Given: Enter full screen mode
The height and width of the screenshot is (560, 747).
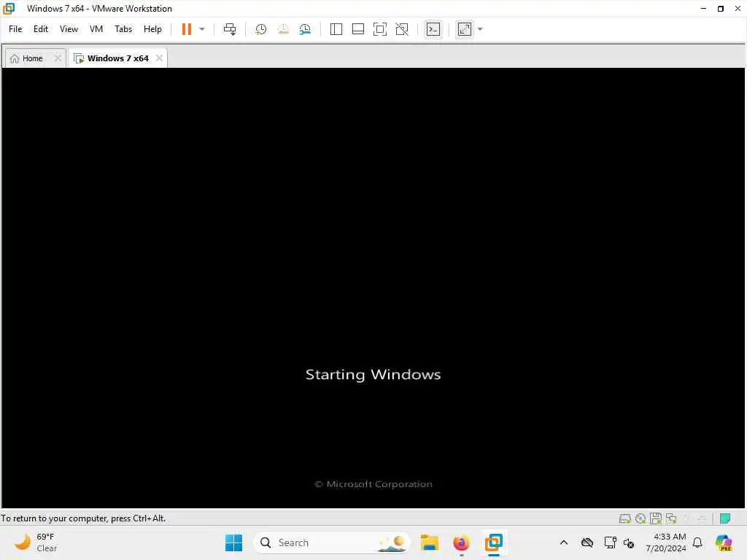Looking at the screenshot, I should [379, 29].
